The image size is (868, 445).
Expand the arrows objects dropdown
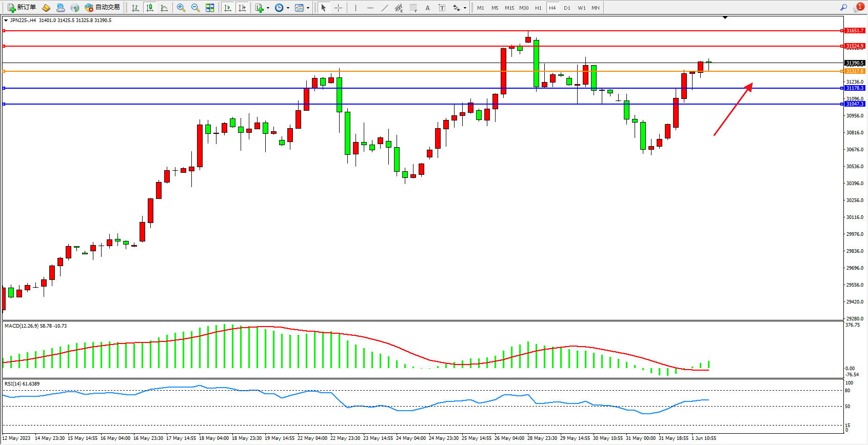(465, 8)
